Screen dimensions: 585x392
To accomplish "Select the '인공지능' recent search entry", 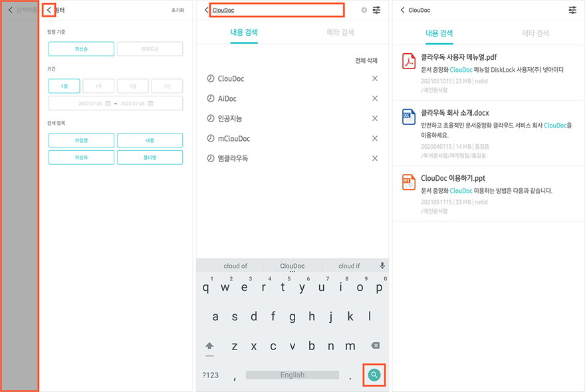I will coord(230,118).
